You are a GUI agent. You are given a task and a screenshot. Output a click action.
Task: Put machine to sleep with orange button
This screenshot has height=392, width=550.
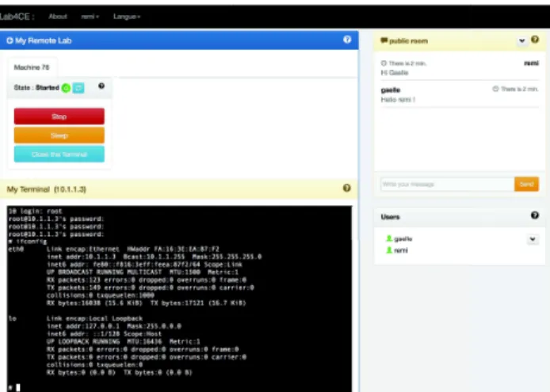point(59,135)
